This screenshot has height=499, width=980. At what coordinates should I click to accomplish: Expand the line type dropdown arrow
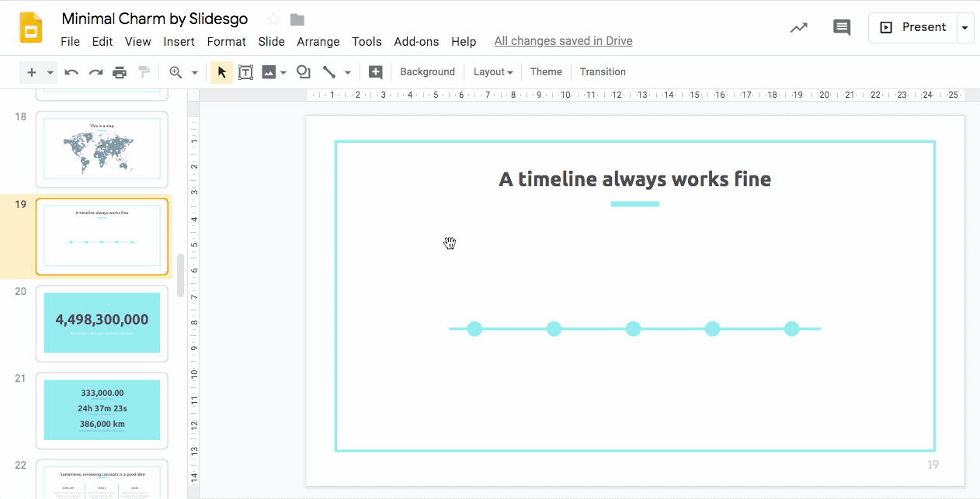pos(348,73)
